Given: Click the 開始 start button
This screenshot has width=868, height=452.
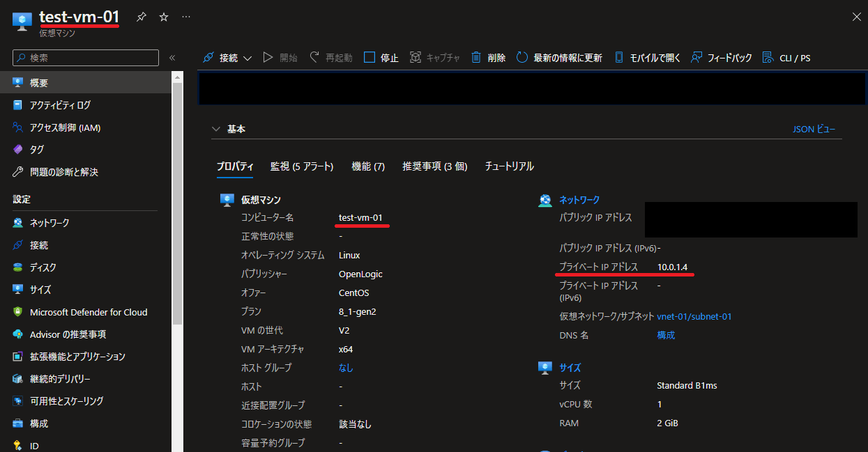Looking at the screenshot, I should [x=280, y=58].
